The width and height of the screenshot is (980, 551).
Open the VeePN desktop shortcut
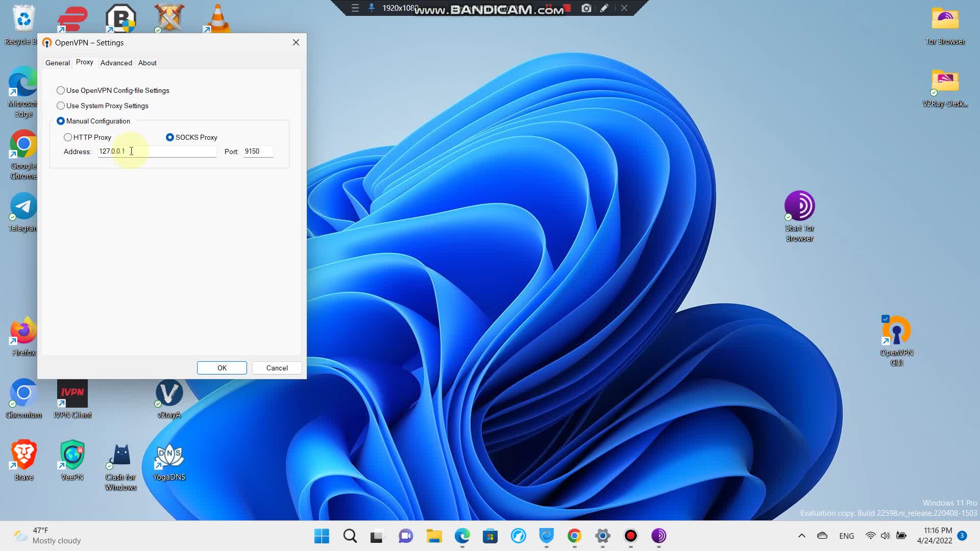(72, 457)
